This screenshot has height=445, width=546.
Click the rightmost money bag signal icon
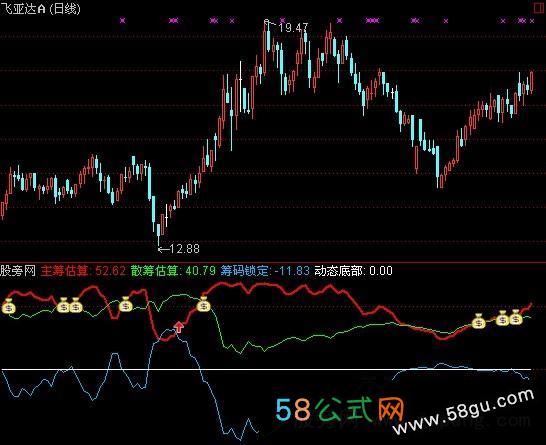tap(516, 317)
